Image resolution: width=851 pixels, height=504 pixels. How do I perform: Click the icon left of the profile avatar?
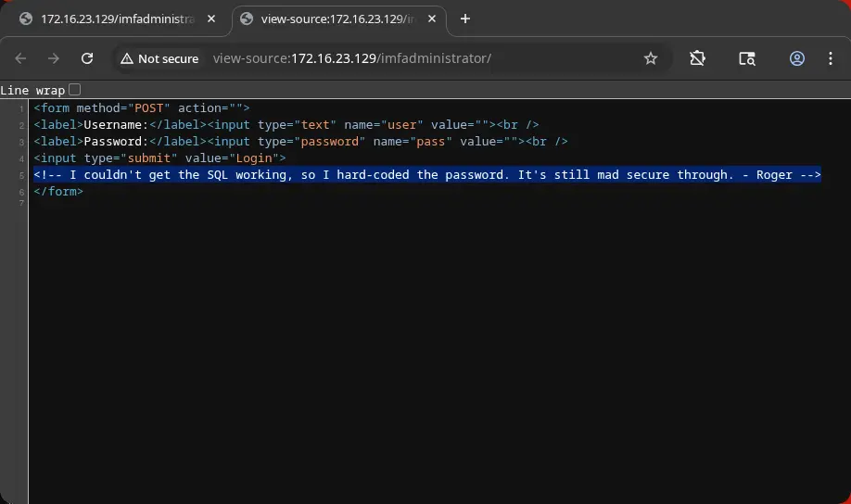(x=747, y=58)
